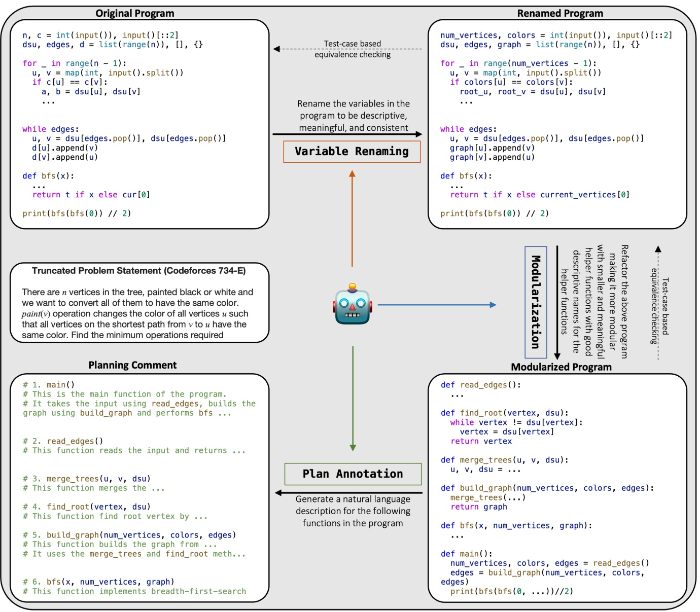This screenshot has width=700, height=612.
Task: Click the black arrow above the Variable Renaming box
Action: click(x=348, y=133)
